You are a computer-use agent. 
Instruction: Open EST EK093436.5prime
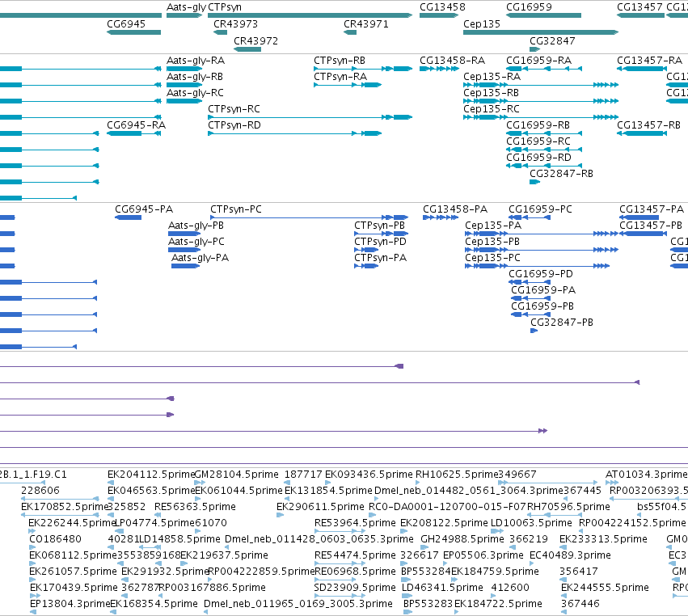point(369,475)
